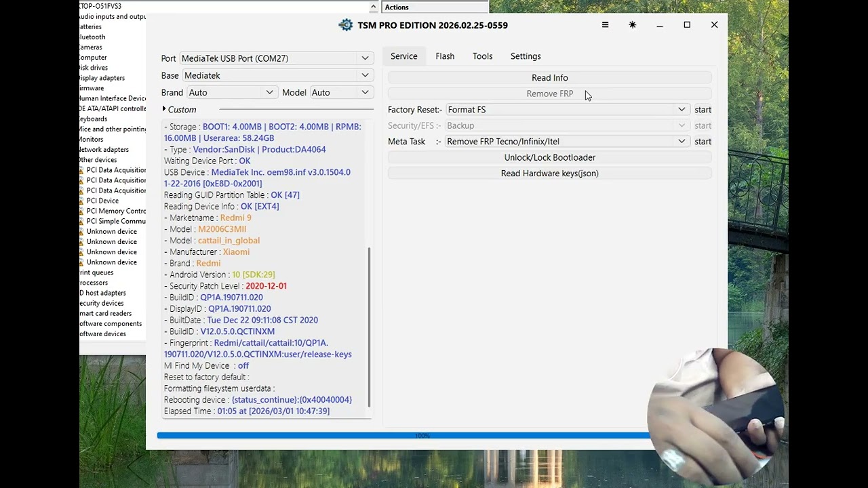Click Reading GUID Partition Table OK line
Screen dimensions: 868x488
point(231,195)
